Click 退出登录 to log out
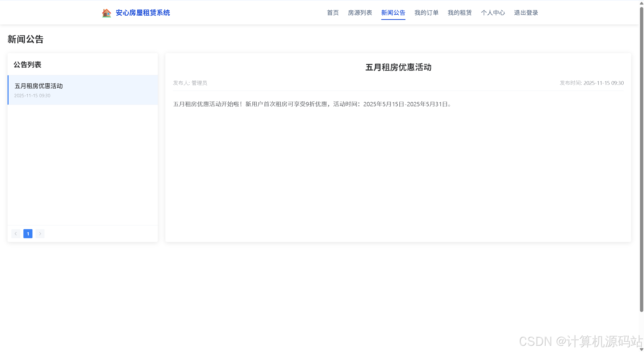Viewport: 644px width, 352px height. click(x=526, y=13)
